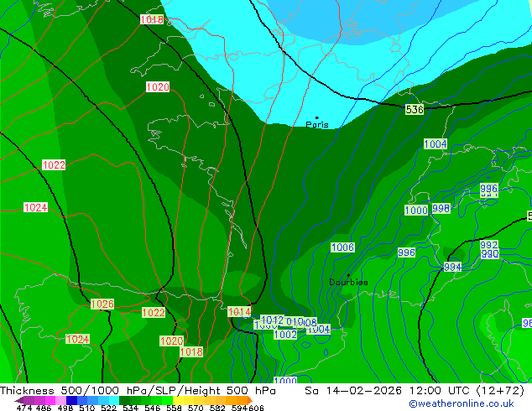Click the 12:00 UTC (12+72) forecast time
Image resolution: width=532 pixels, height=411 pixels.
[x=467, y=391]
